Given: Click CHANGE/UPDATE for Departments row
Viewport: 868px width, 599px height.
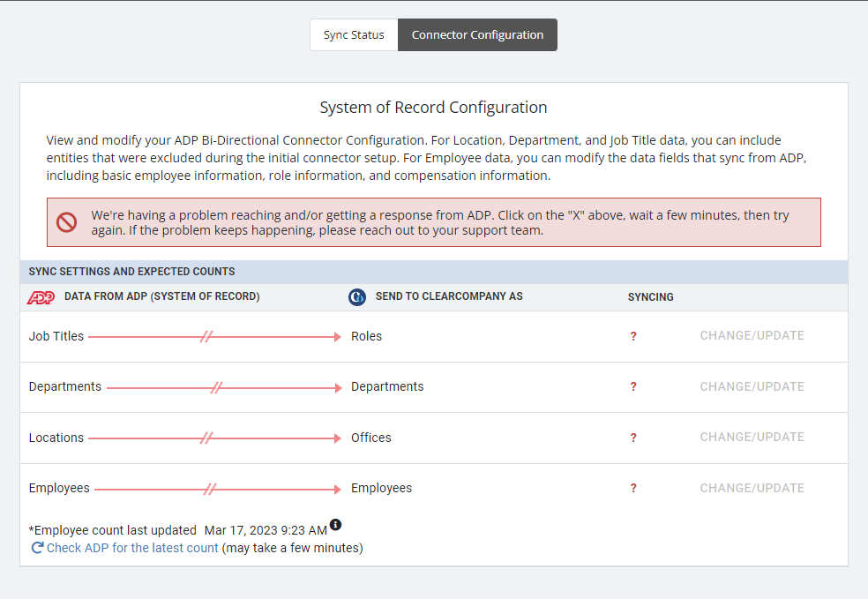Looking at the screenshot, I should [752, 386].
